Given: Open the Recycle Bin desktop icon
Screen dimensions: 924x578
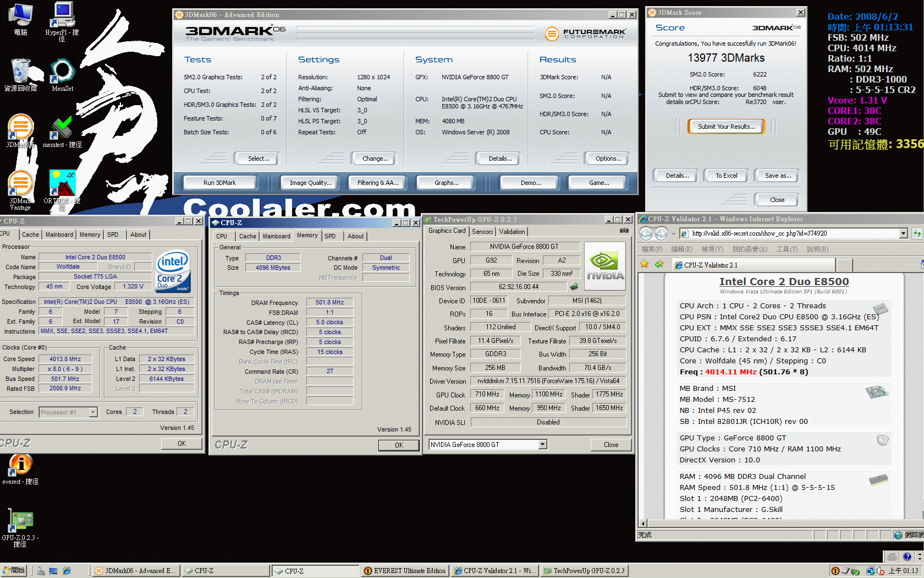Looking at the screenshot, I should [x=21, y=75].
